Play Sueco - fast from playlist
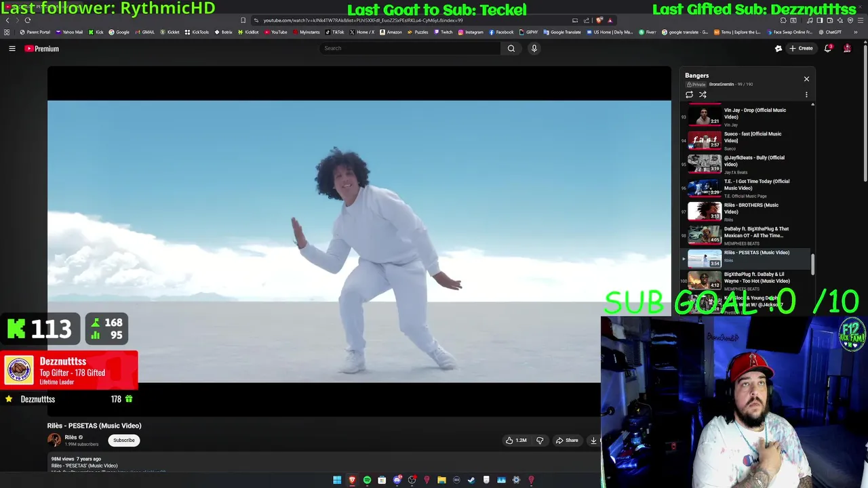The height and width of the screenshot is (488, 868). pyautogui.click(x=746, y=140)
